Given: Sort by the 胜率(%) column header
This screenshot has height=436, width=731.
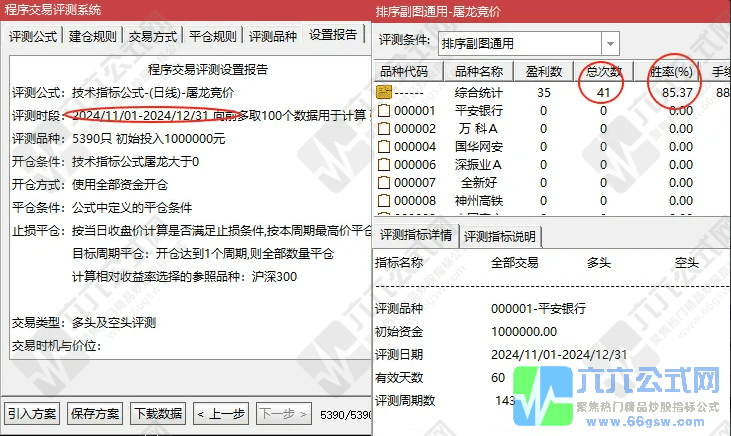Looking at the screenshot, I should (671, 71).
